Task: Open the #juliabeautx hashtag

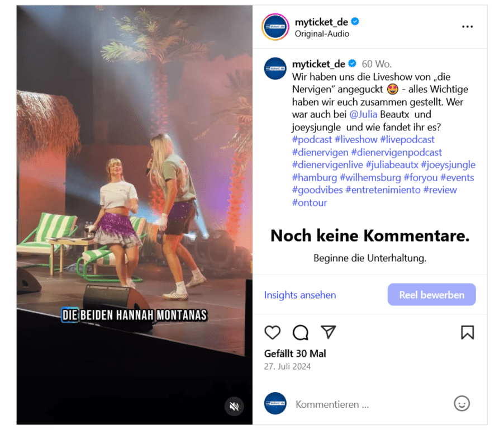Action: click(392, 165)
